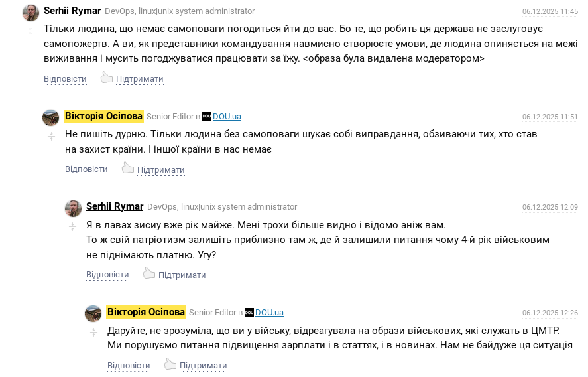
Task: Open highlighted Вікторія Осіпова name at 12:26
Action: pyautogui.click(x=146, y=312)
